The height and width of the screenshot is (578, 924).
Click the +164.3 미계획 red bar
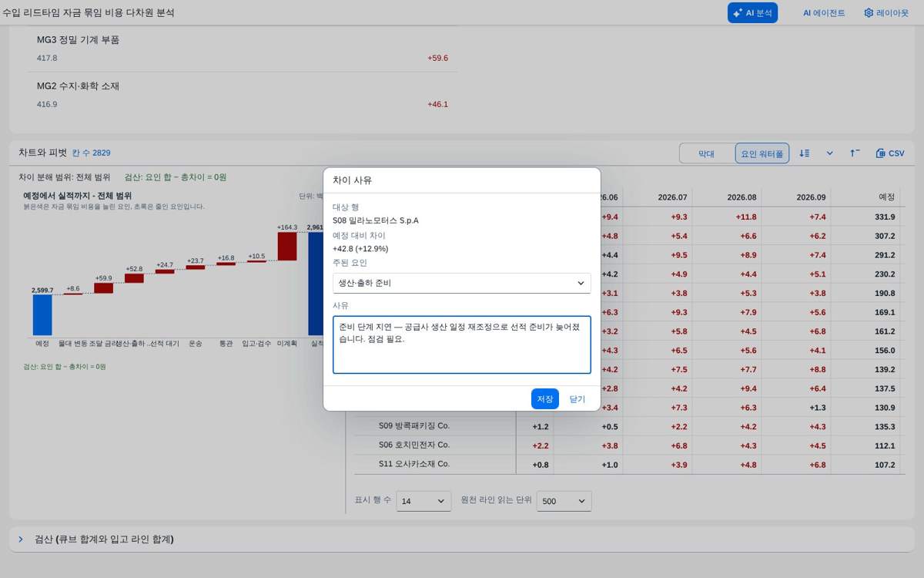pos(287,247)
